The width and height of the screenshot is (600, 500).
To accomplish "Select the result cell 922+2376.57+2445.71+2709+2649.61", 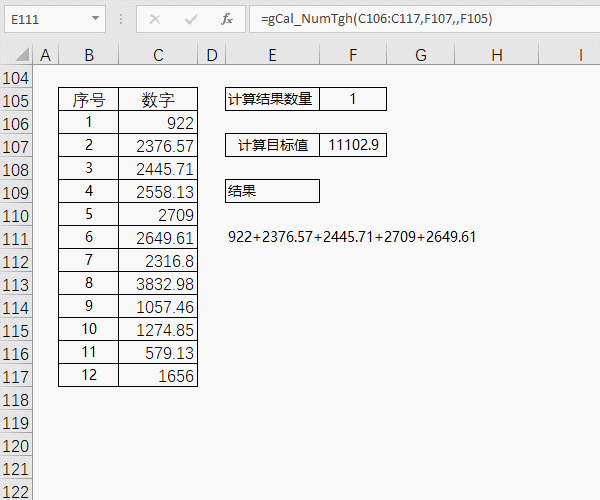I will (x=352, y=237).
